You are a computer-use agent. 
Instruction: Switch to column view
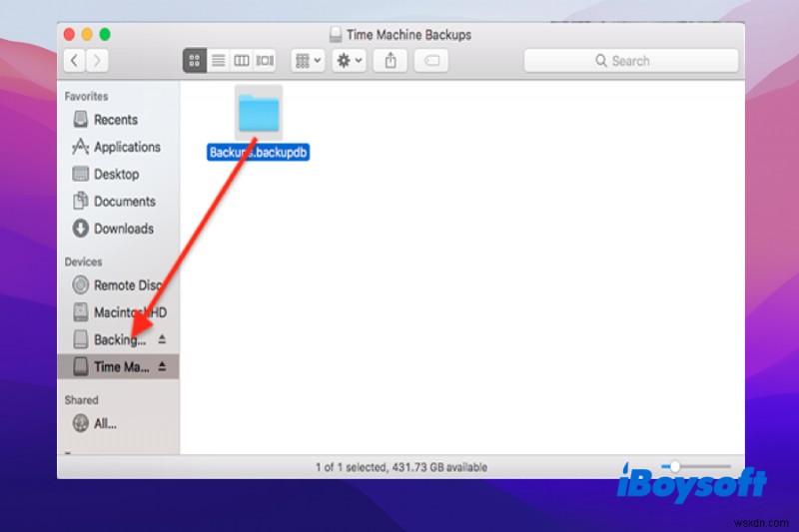(x=241, y=61)
